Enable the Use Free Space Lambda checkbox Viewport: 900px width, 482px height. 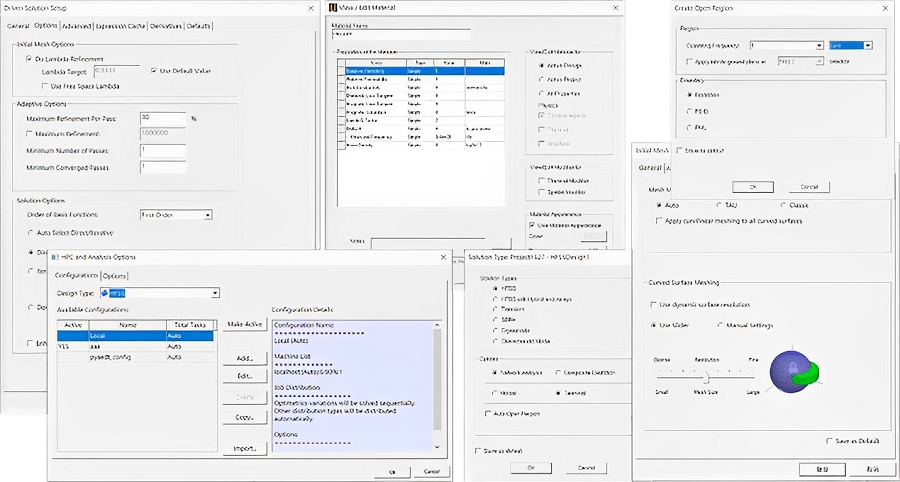point(43,87)
